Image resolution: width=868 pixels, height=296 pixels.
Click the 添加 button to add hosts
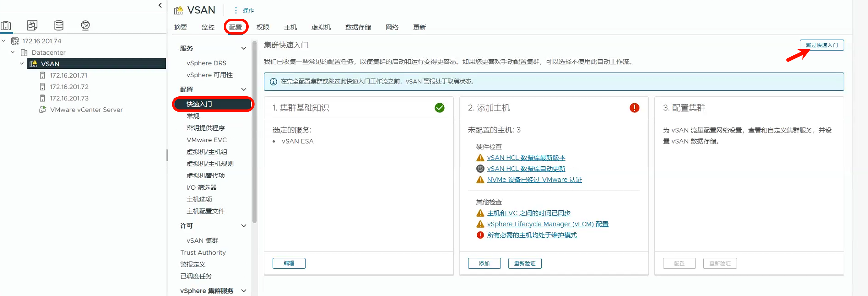coord(484,263)
